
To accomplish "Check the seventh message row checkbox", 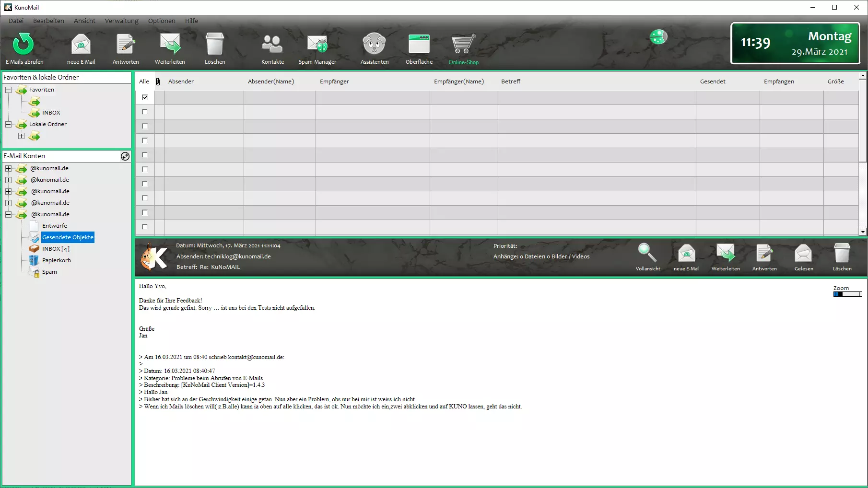I will 145,184.
